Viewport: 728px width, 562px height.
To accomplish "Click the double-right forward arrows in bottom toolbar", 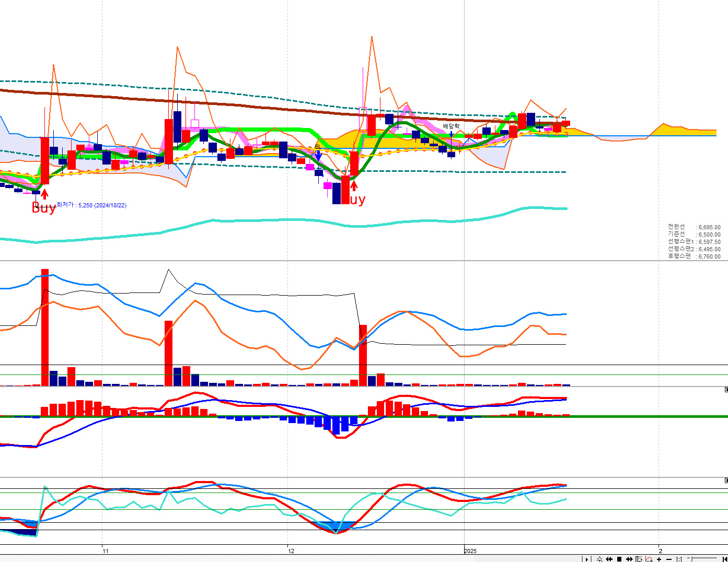I will pyautogui.click(x=629, y=559).
